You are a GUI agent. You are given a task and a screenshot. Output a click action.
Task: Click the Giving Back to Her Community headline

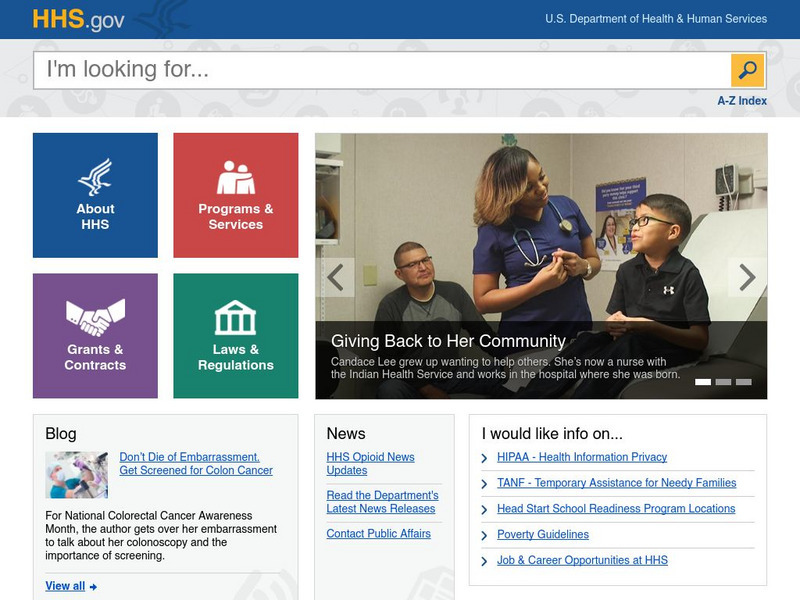[448, 341]
